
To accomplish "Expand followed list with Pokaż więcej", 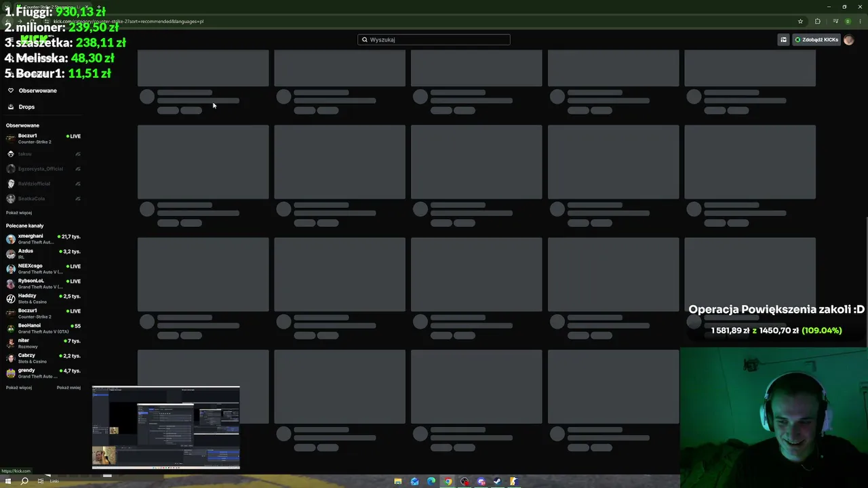I will click(19, 213).
